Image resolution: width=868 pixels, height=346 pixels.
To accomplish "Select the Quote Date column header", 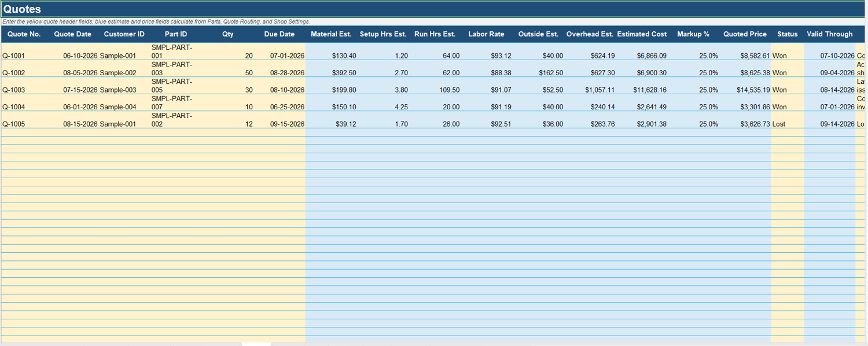I will pos(73,34).
